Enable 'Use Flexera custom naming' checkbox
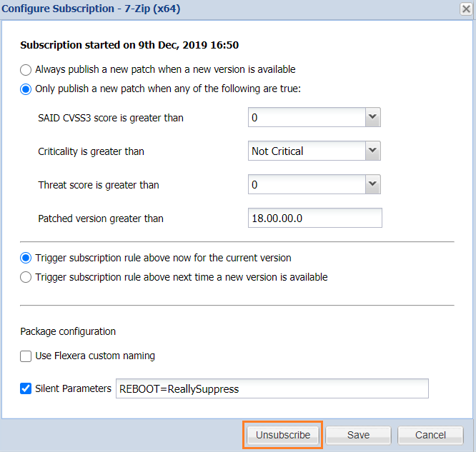This screenshot has height=452, width=476. (26, 356)
